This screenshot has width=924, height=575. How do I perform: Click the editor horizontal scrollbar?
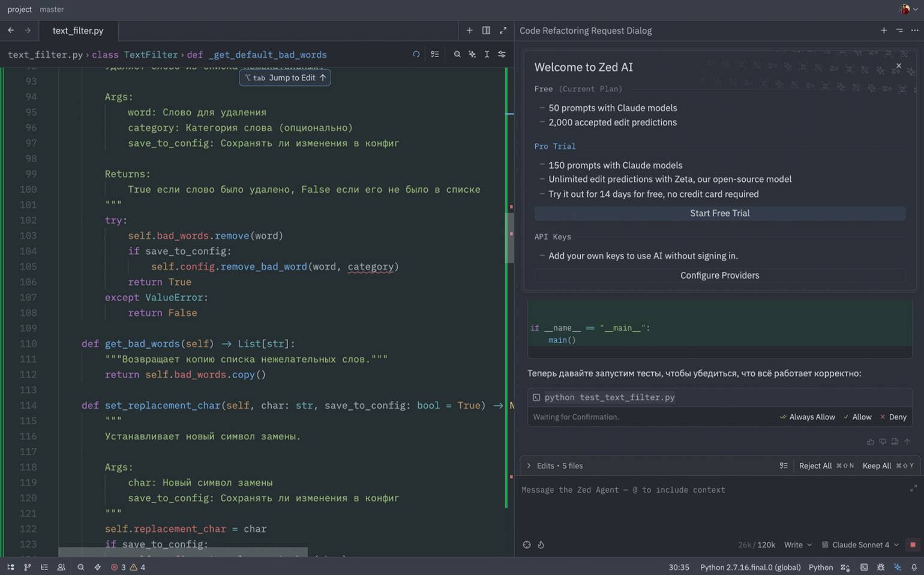pos(183,552)
